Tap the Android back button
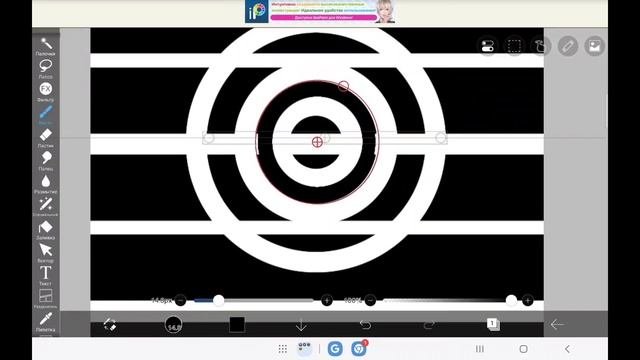 point(567,349)
